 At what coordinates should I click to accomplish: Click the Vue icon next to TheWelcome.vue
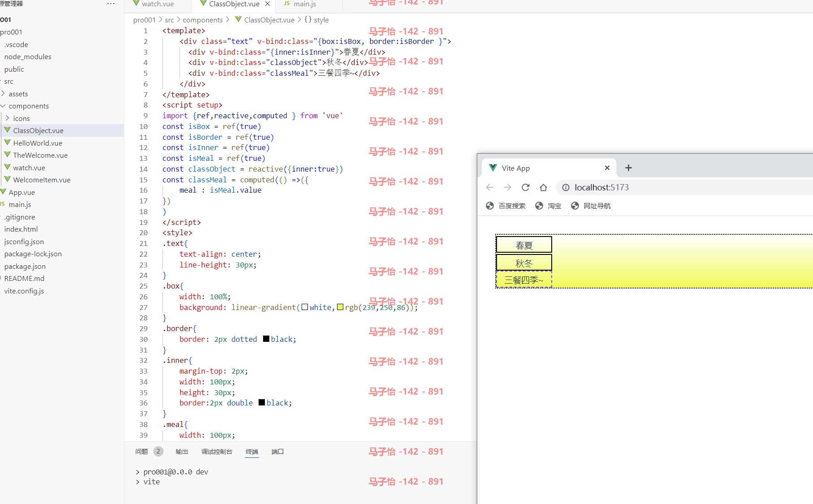[7, 155]
